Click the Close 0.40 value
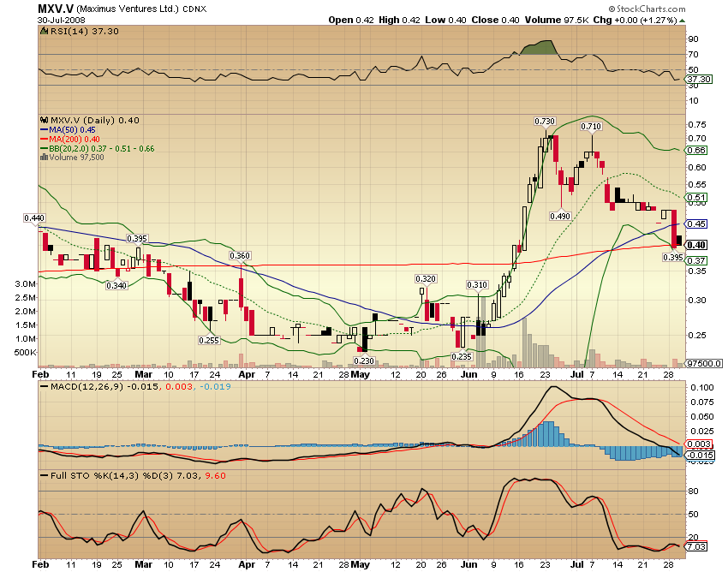Image resolution: width=728 pixels, height=572 pixels. pos(495,20)
